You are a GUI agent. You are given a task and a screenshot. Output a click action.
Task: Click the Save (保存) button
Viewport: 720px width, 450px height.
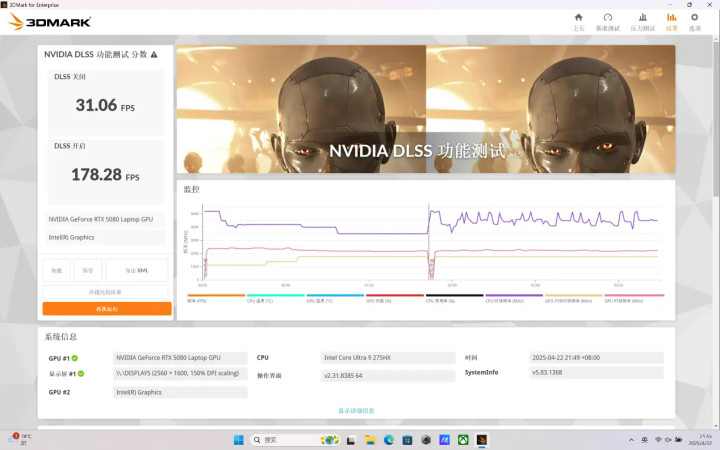click(88, 270)
